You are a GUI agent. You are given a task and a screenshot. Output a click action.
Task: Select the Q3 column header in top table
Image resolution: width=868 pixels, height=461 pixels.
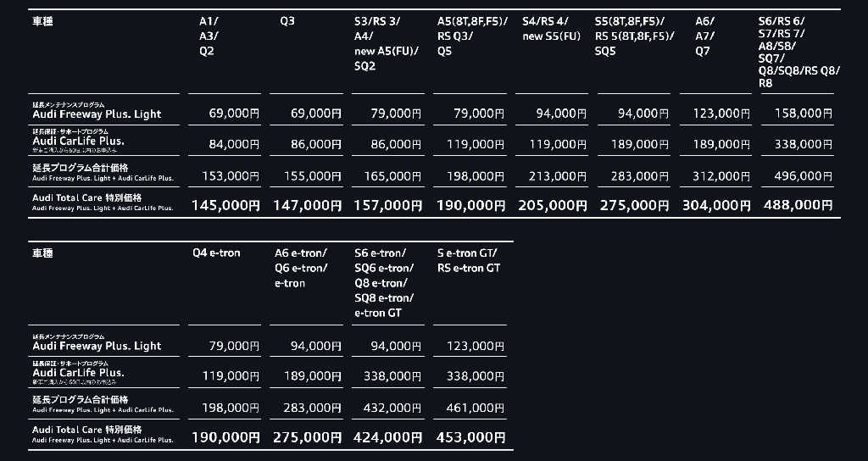click(x=287, y=21)
